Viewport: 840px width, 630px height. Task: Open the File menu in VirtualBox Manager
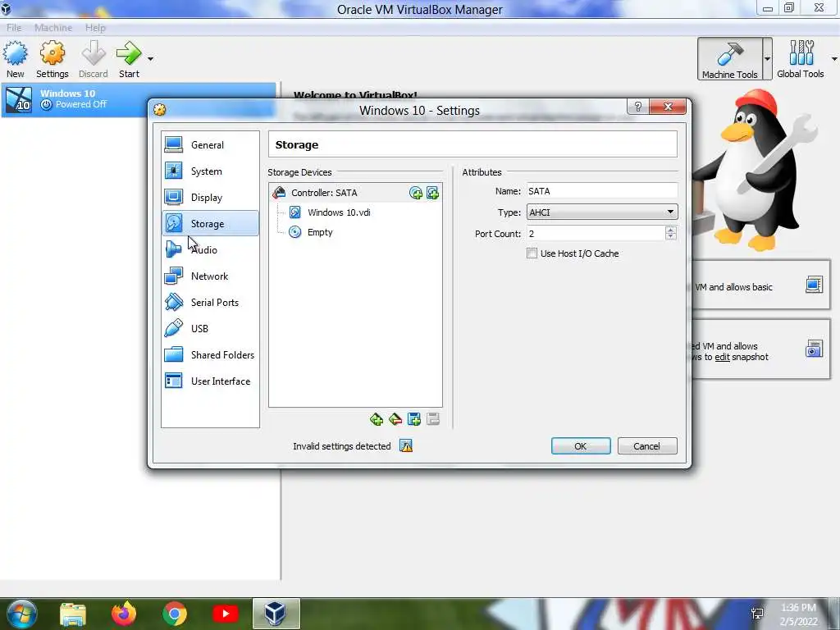14,27
